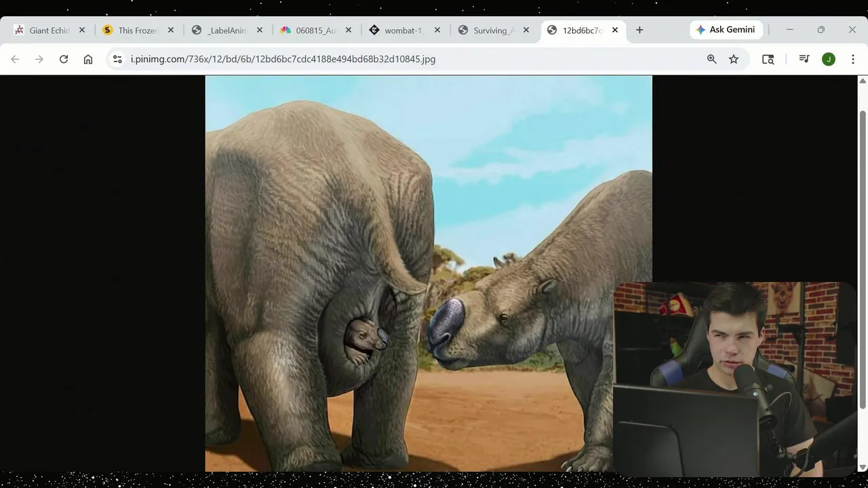
Task: Close the active 12bd6bc7 tab
Action: tap(615, 30)
